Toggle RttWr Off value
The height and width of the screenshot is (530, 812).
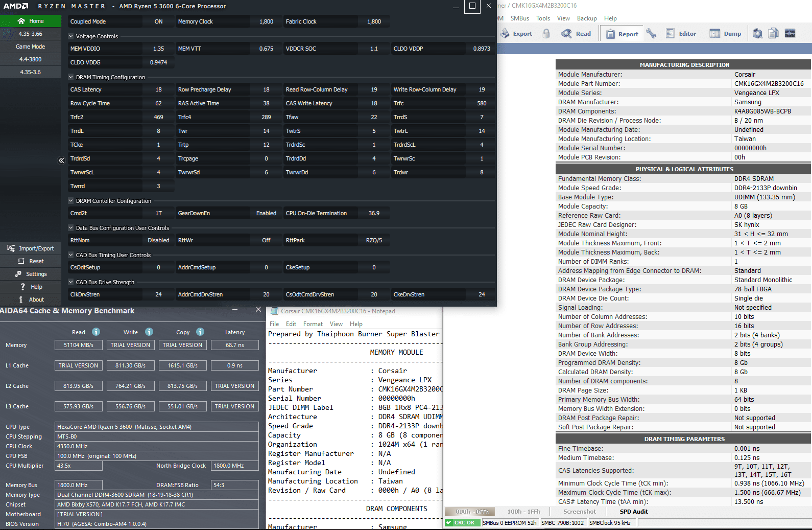(x=266, y=240)
